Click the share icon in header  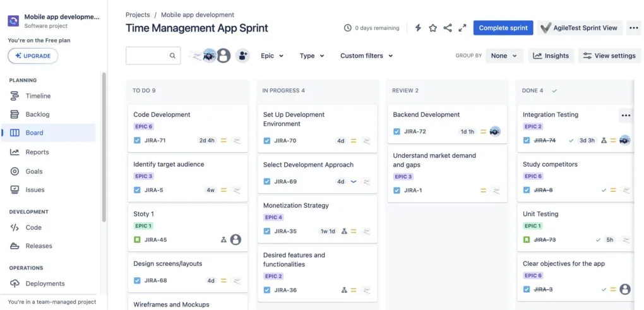[x=448, y=28]
